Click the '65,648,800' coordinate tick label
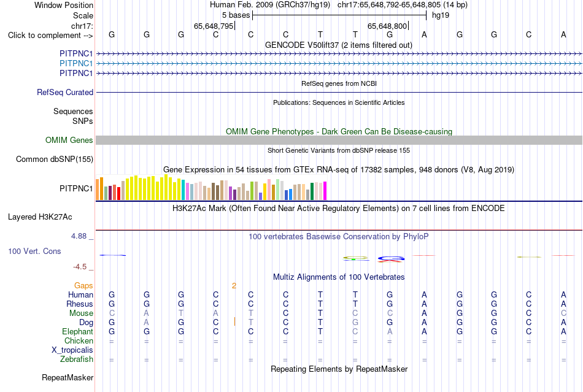This screenshot has width=583, height=392. [x=387, y=26]
